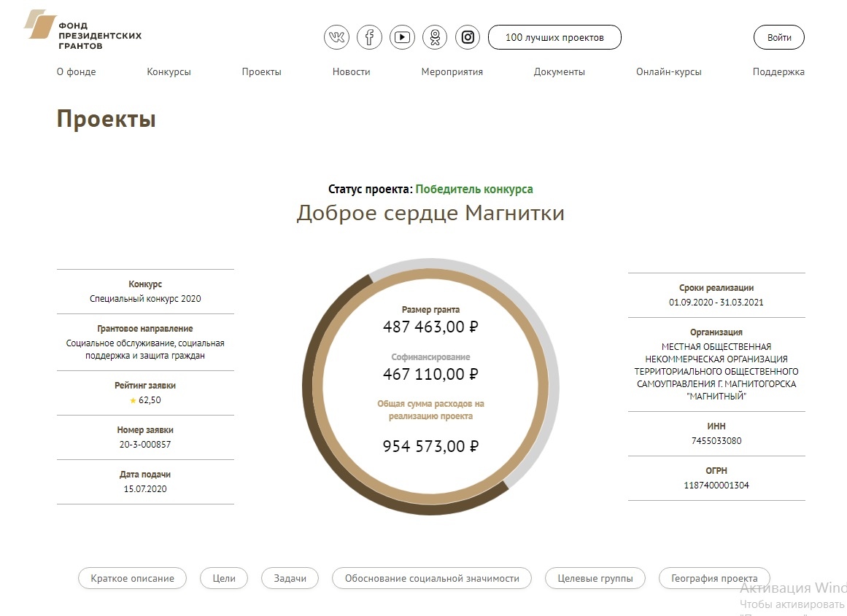Screen dimensions: 847x616
Task: Select the Краткое описание tab
Action: click(x=132, y=578)
